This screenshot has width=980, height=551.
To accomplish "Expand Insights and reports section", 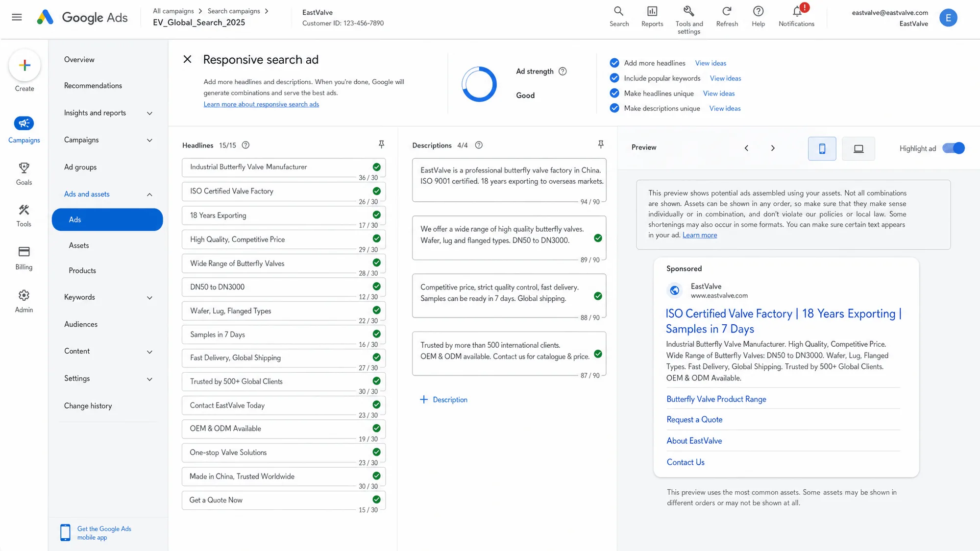I will click(x=150, y=113).
